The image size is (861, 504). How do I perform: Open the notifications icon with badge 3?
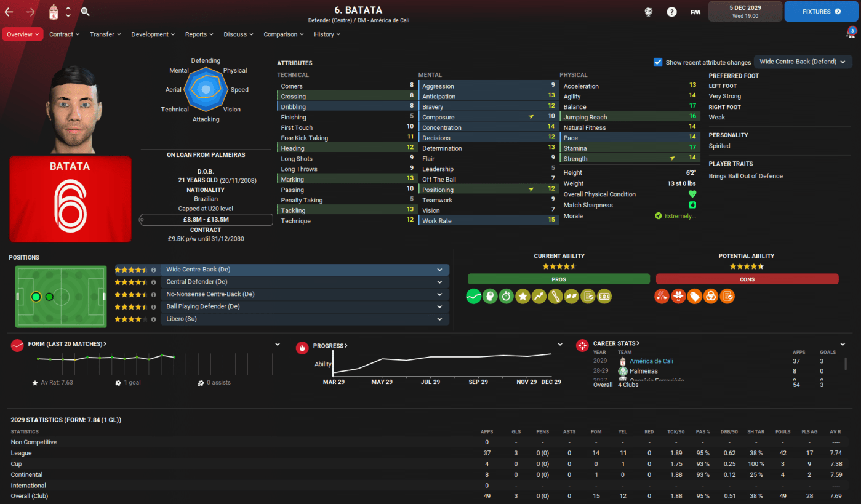851,32
